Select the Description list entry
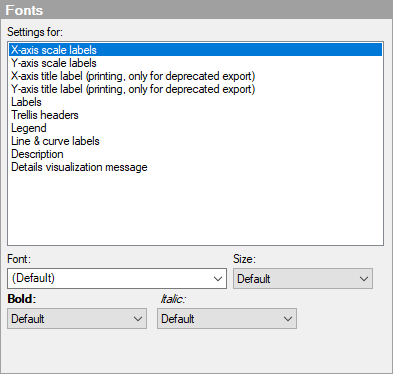Image resolution: width=393 pixels, height=374 pixels. pyautogui.click(x=195, y=154)
